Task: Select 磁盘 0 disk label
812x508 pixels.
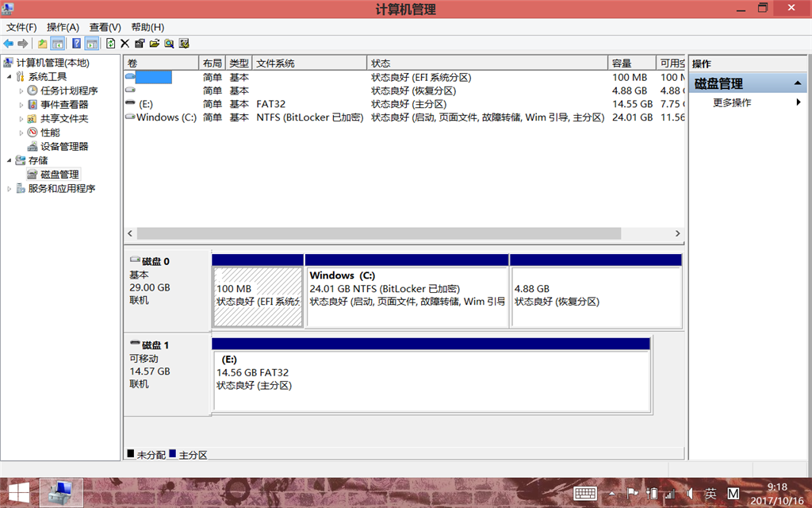Action: [x=155, y=261]
